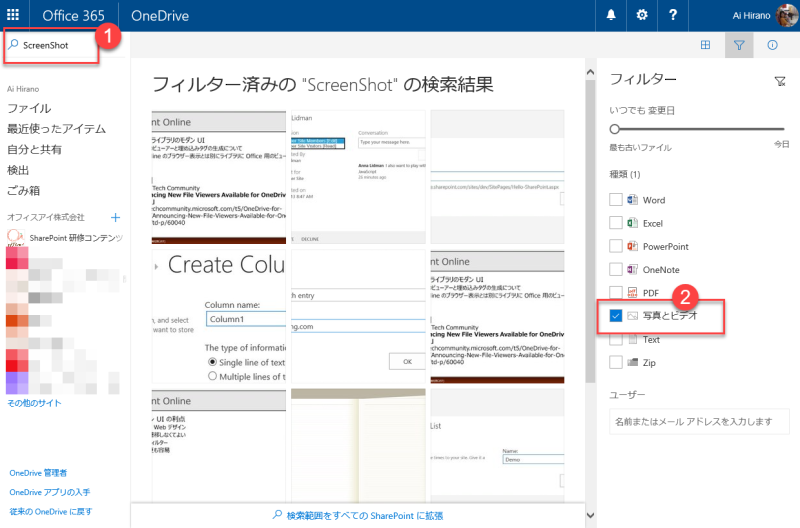The height and width of the screenshot is (528, 800).
Task: Open the details info pane icon
Action: [x=772, y=45]
